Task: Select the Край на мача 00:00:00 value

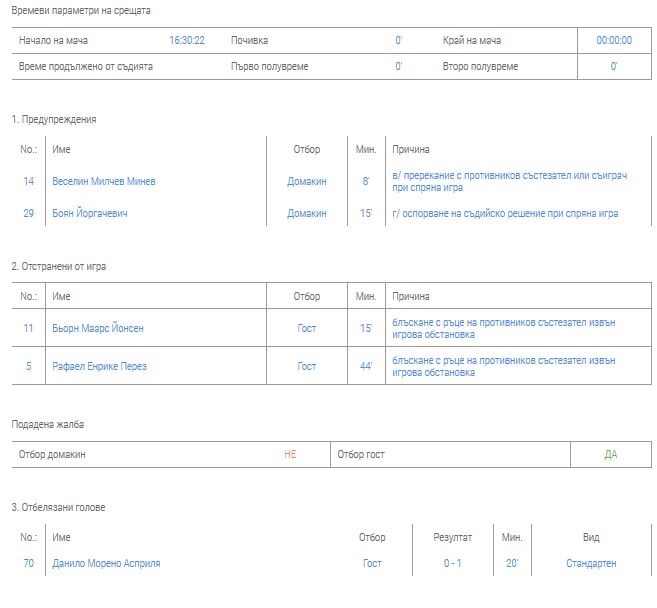Action: 614,41
